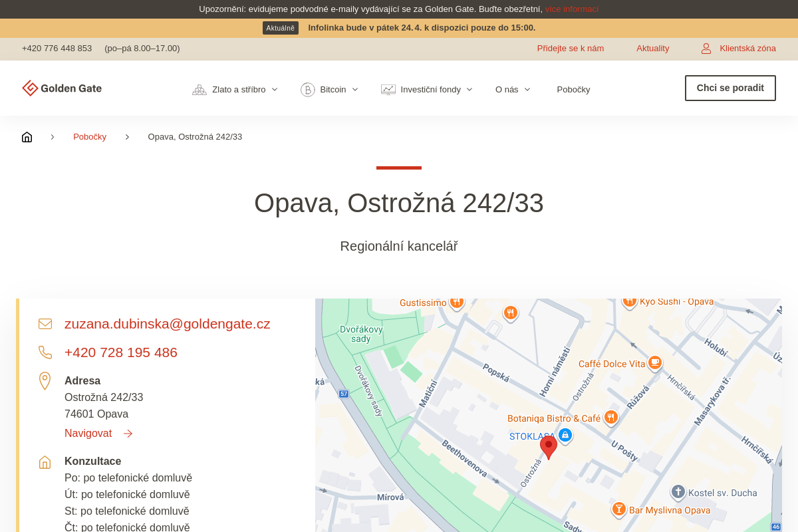
Task: Open Bitcoin menu item
Action: click(x=333, y=90)
